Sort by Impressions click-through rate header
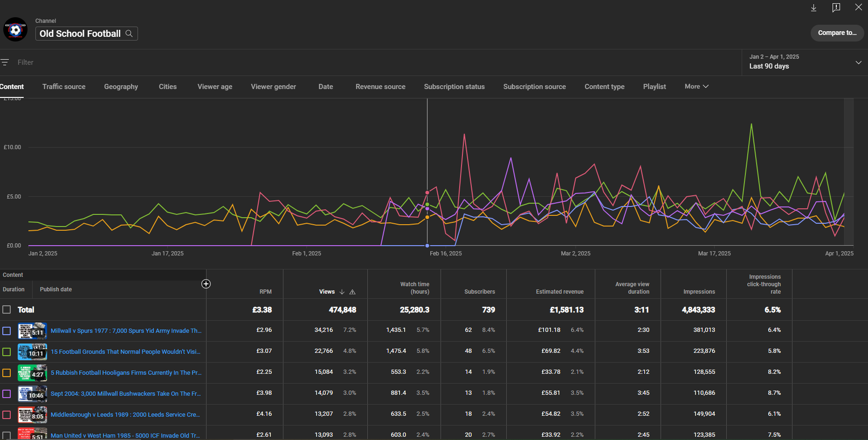 (x=765, y=284)
